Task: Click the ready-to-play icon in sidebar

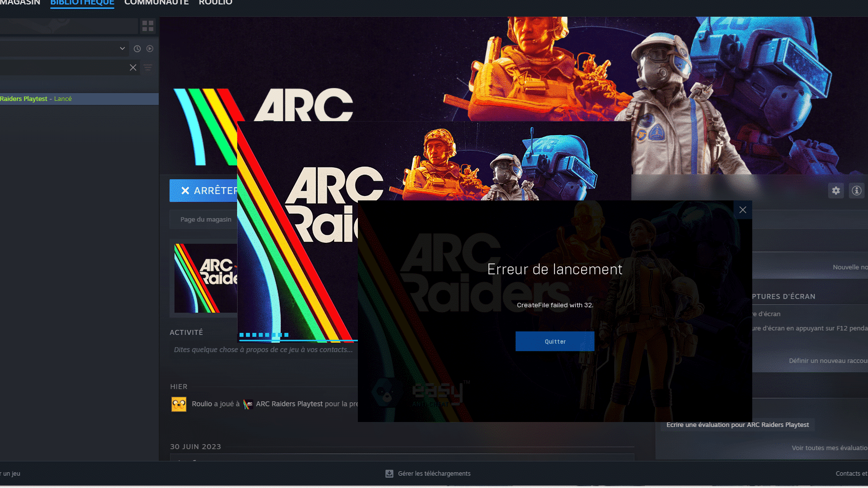Action: pyautogui.click(x=150, y=49)
